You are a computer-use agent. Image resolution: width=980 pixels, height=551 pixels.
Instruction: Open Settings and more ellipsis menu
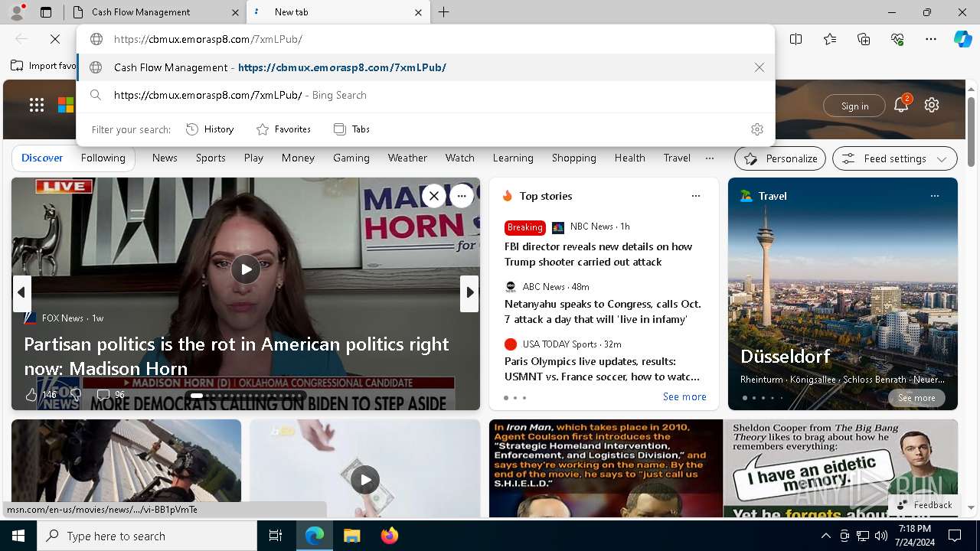pos(931,39)
